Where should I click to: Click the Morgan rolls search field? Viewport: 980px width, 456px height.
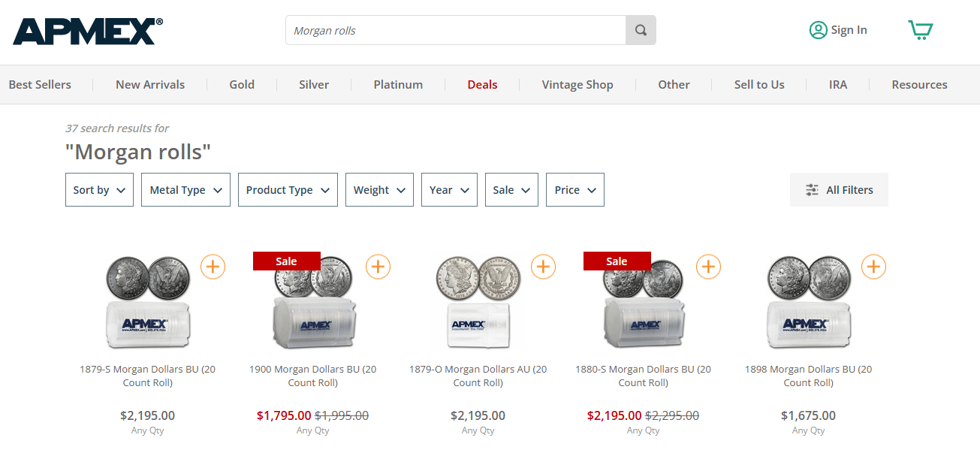click(456, 31)
